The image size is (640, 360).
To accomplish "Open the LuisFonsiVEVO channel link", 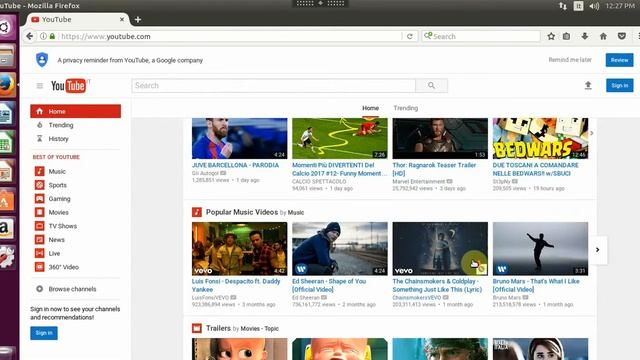I will [x=210, y=298].
